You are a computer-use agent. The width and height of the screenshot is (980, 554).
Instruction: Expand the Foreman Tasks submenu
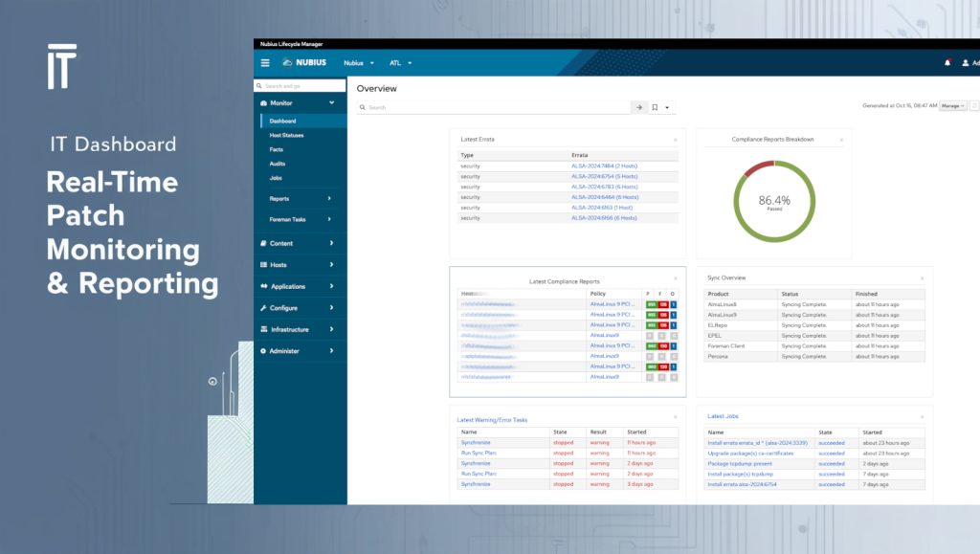329,219
